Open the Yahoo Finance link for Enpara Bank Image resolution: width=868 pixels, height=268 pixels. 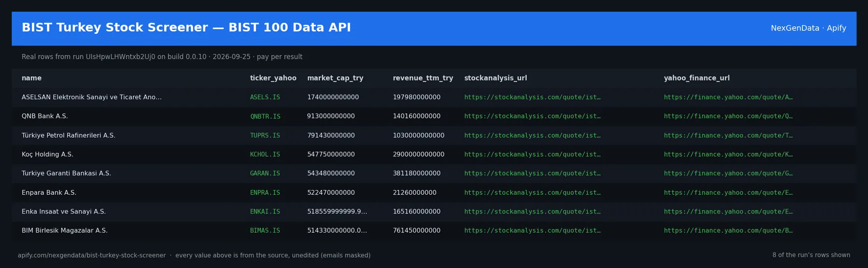coord(728,192)
